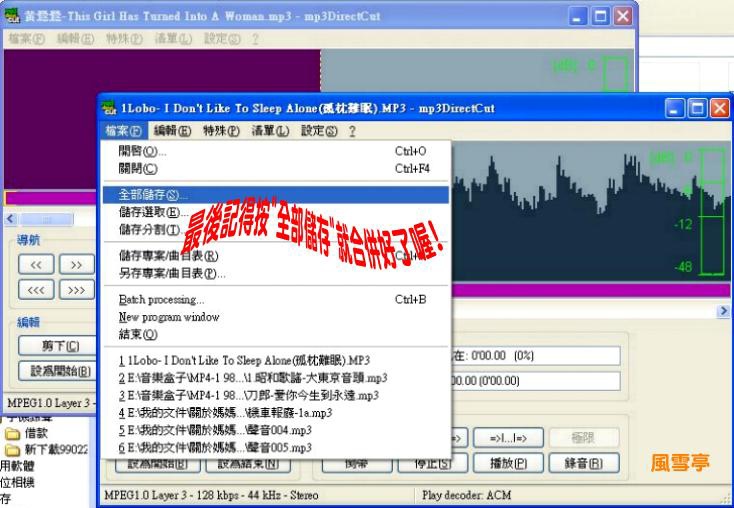
Task: Click 剪下(C) cut button in back window
Action: 57,346
